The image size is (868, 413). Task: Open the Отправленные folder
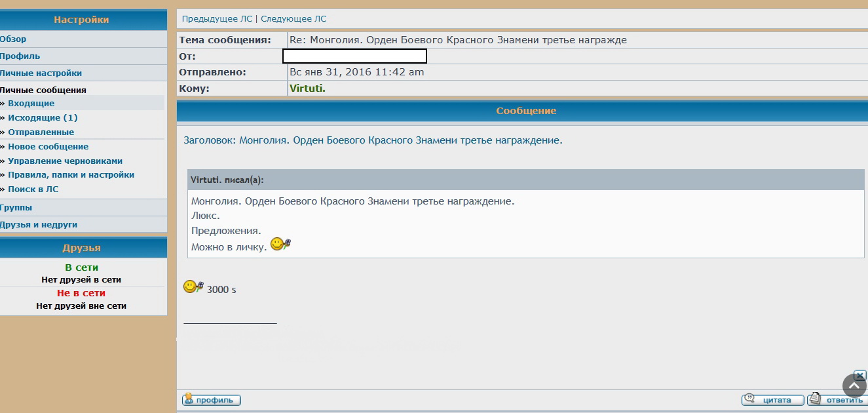[x=41, y=132]
